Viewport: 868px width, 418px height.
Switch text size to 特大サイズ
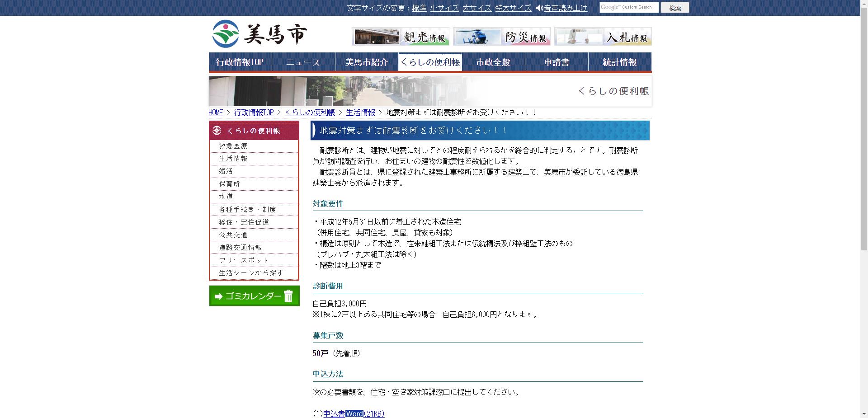[513, 8]
